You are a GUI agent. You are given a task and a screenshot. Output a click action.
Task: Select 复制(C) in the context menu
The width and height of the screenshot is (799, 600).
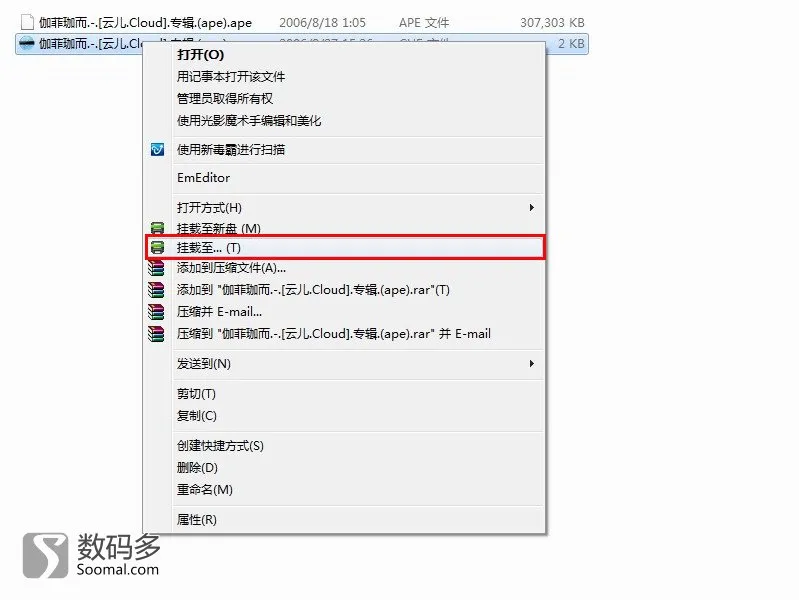tap(197, 416)
